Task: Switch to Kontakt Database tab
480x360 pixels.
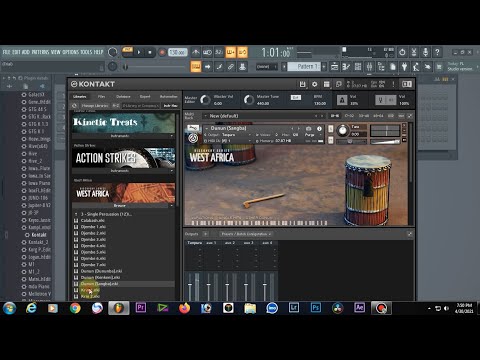Action: 123,96
